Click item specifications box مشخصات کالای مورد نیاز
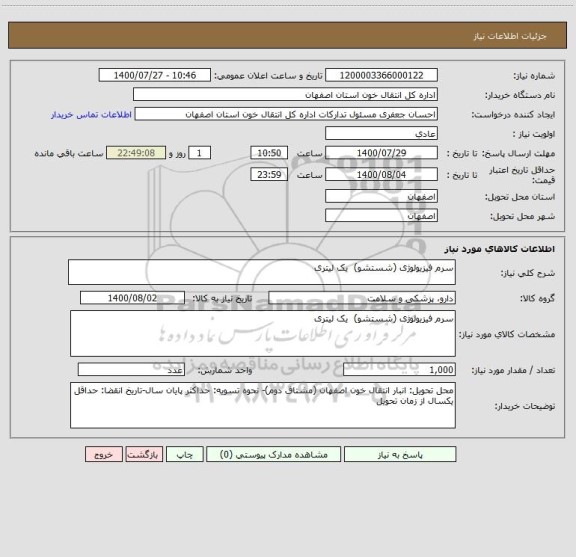 pyautogui.click(x=263, y=334)
